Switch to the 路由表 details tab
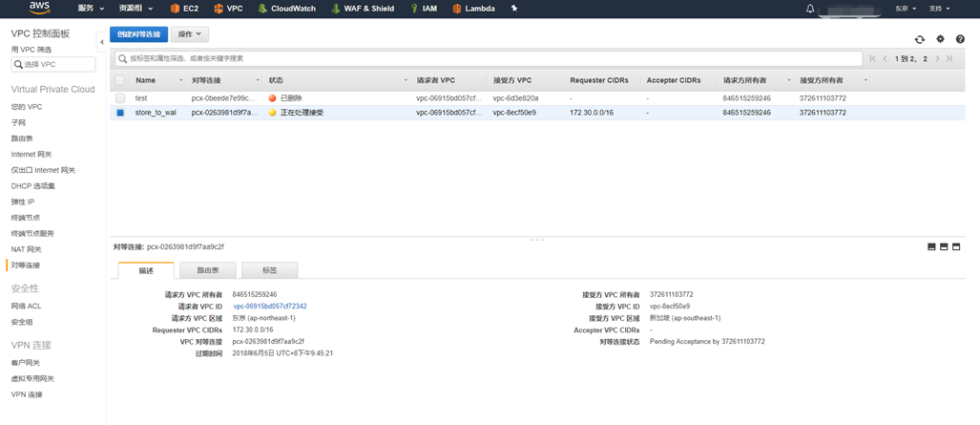This screenshot has height=425, width=980. point(208,270)
